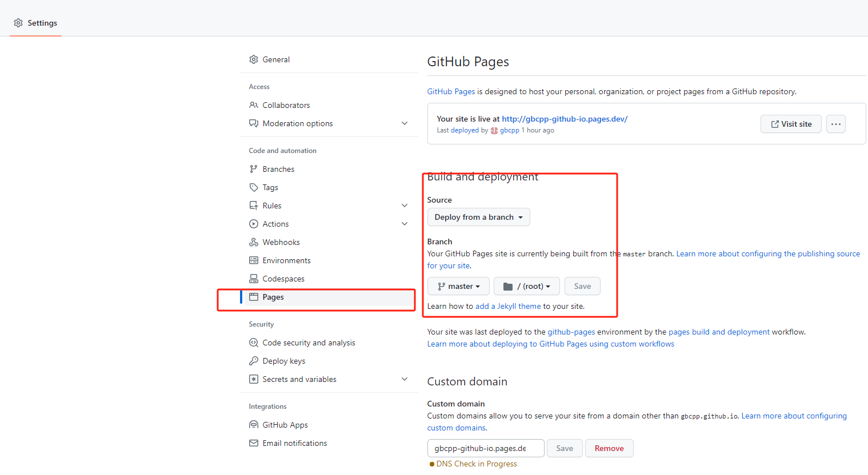
Task: Click the Webhooks icon in sidebar
Action: pos(254,242)
